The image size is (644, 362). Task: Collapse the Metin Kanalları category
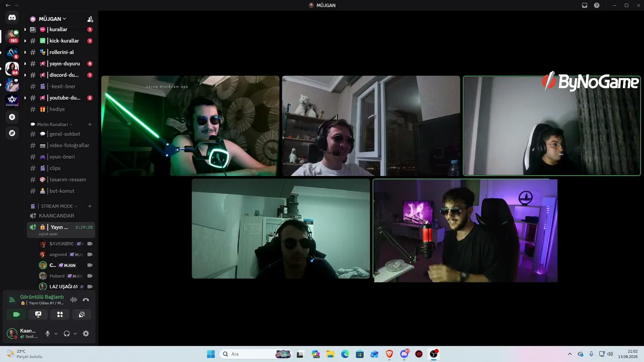point(52,124)
